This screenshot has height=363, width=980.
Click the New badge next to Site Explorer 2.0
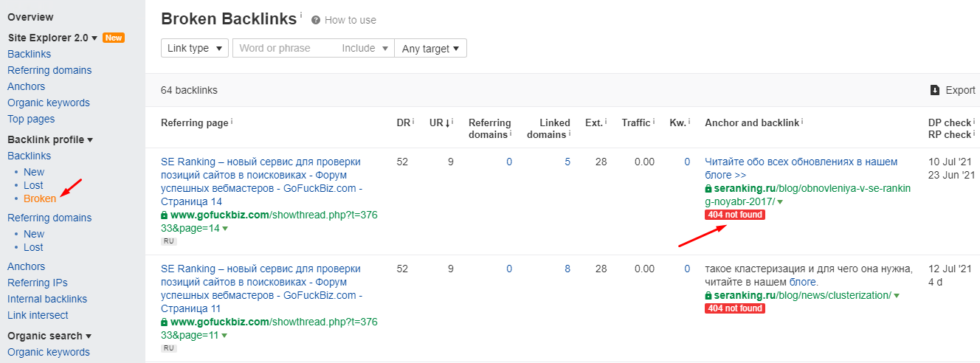pos(114,38)
